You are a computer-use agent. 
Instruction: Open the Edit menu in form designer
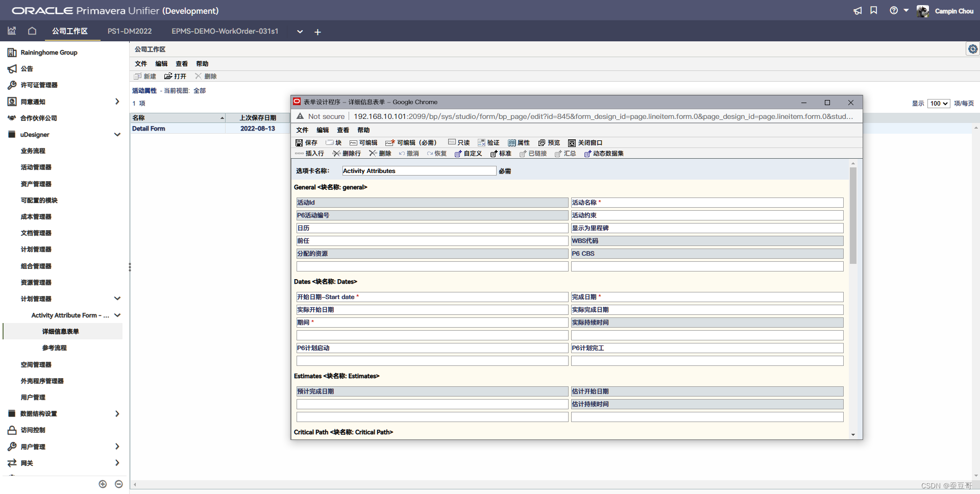click(323, 130)
